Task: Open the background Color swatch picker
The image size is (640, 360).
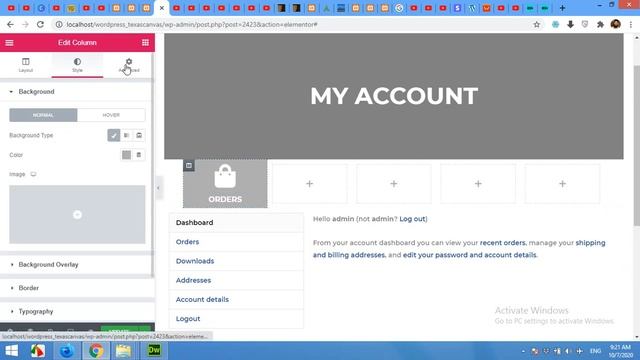Action: tap(127, 155)
